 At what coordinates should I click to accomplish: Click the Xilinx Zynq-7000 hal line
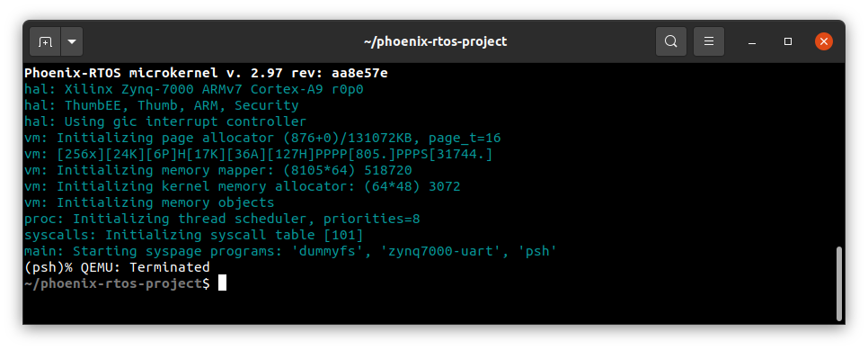194,89
